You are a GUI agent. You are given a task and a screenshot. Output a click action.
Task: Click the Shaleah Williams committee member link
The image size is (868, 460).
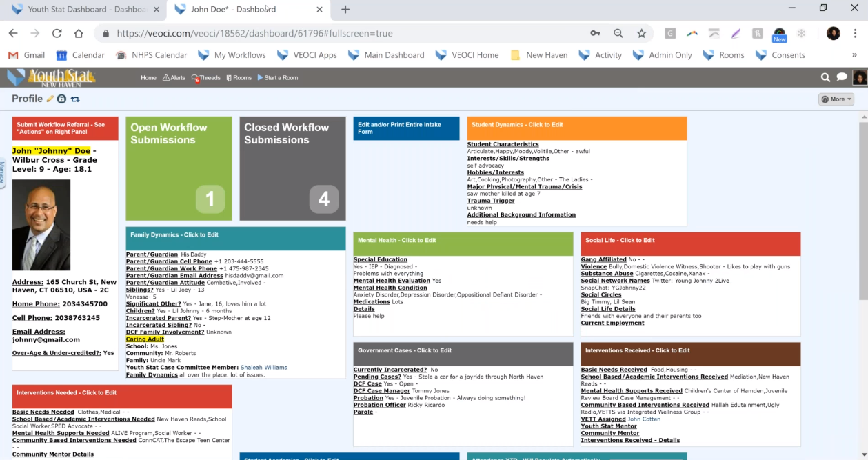tap(263, 368)
